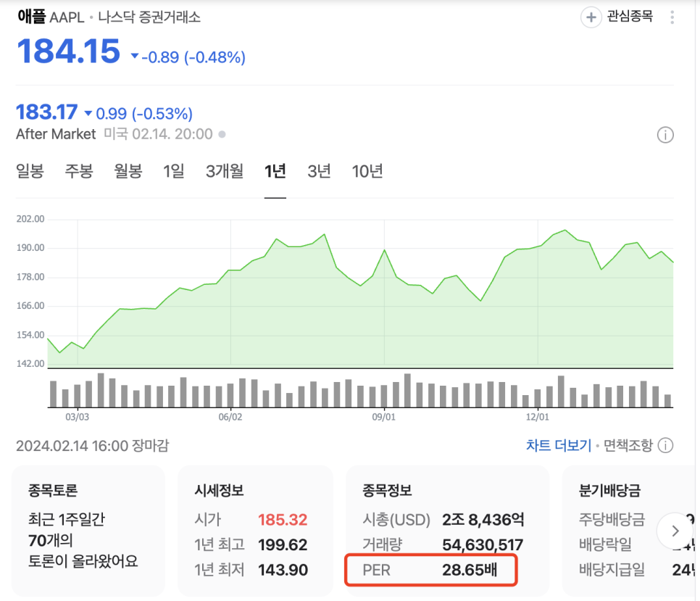Click the -0.89 (-0.48%) change value
Viewport: 700px width, 601px height.
(x=193, y=57)
